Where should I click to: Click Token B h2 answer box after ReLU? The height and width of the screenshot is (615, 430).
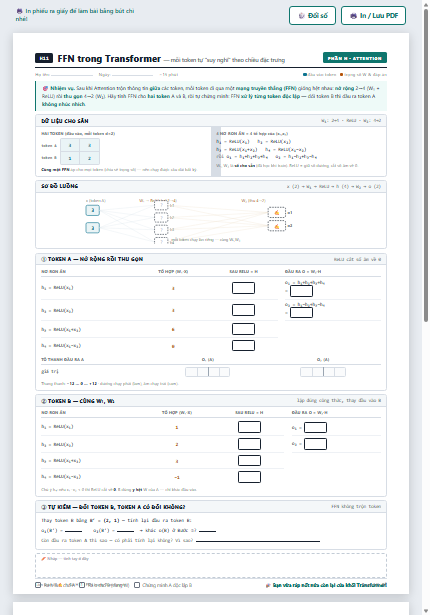pyautogui.click(x=249, y=444)
